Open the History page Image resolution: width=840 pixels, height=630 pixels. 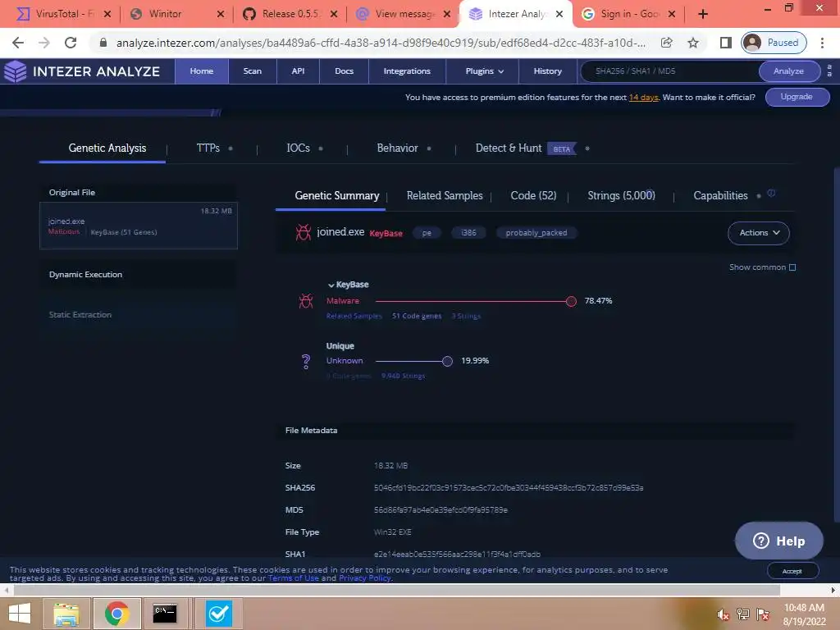point(547,71)
